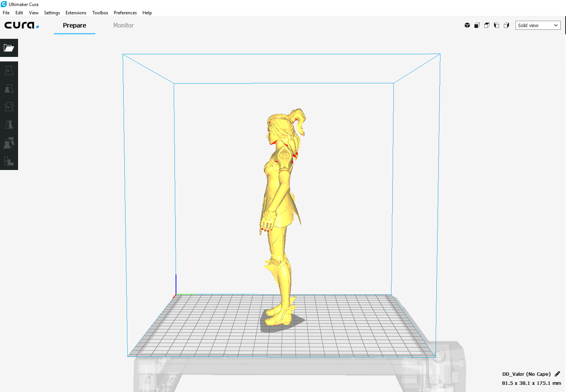Switch camera to left side view

click(x=497, y=25)
